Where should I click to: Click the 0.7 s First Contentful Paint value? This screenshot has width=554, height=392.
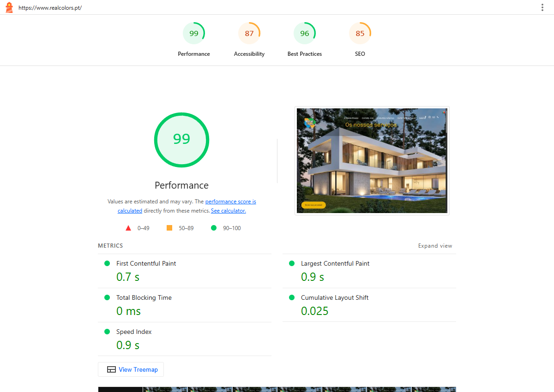(x=128, y=277)
